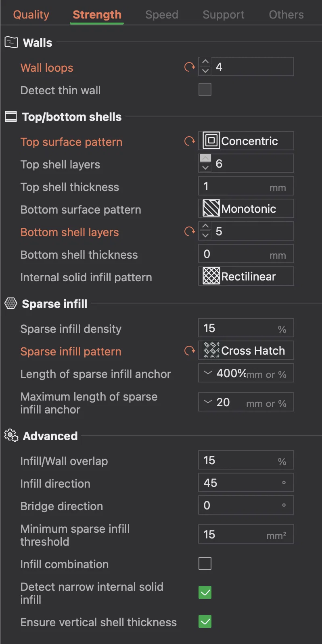
Task: Reset Wall loops to default value
Action: pyautogui.click(x=190, y=67)
